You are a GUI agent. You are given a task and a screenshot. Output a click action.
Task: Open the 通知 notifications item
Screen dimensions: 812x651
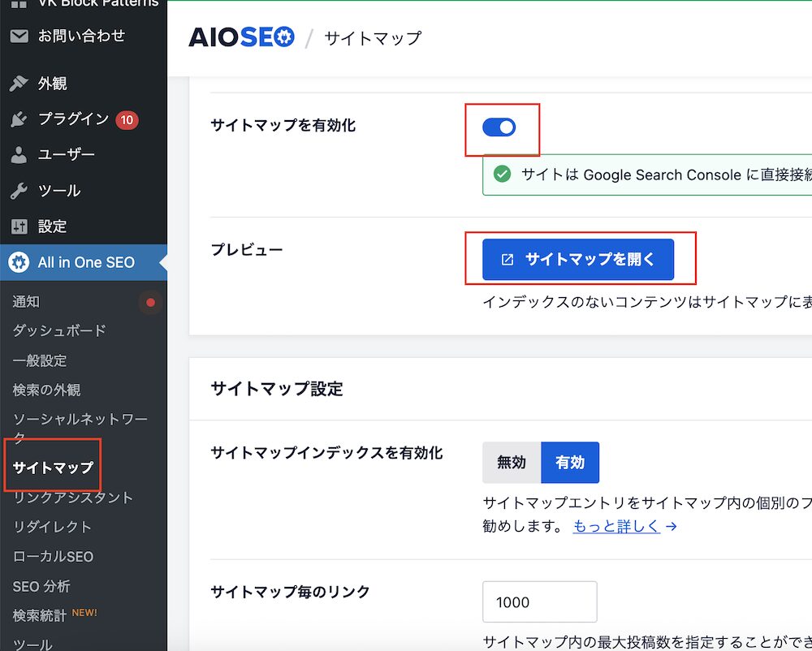point(26,302)
